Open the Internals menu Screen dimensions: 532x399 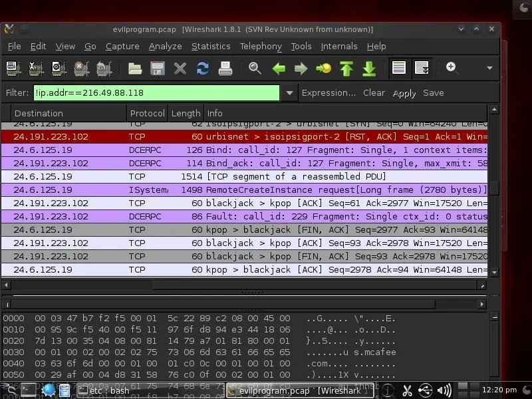coord(339,46)
